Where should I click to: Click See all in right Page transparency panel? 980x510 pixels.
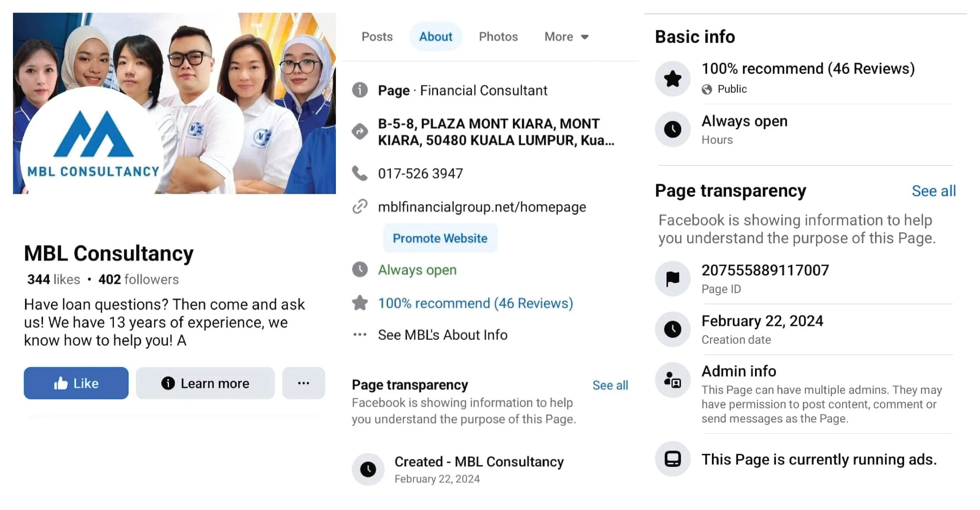933,191
